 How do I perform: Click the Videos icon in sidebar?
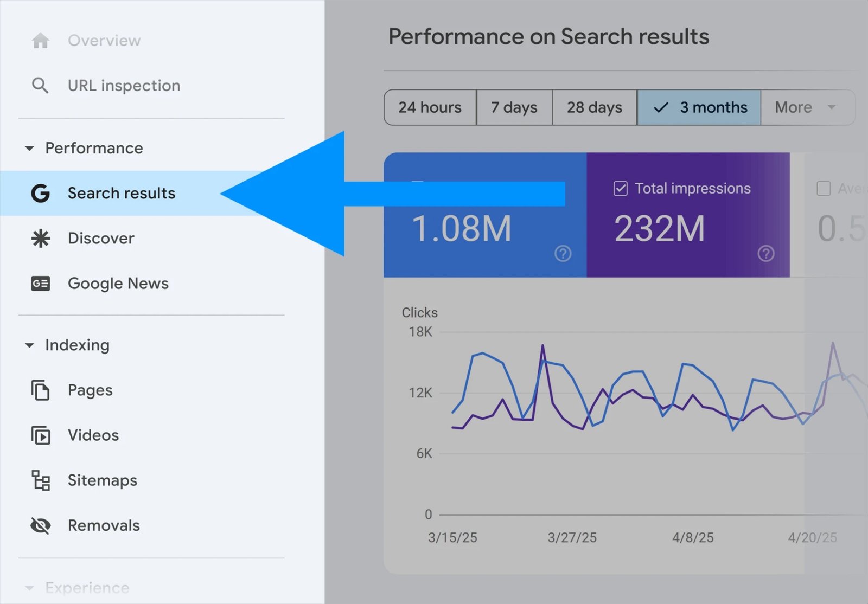(x=41, y=435)
